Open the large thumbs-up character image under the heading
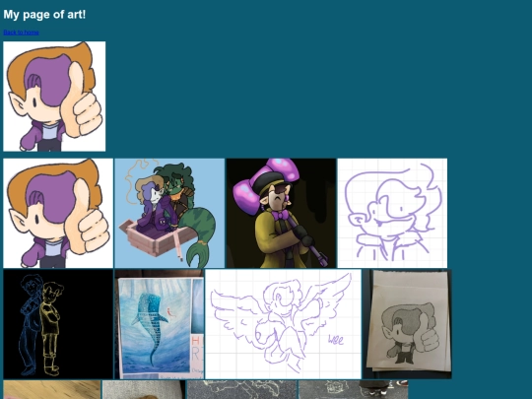The height and width of the screenshot is (399, 532). tap(54, 97)
